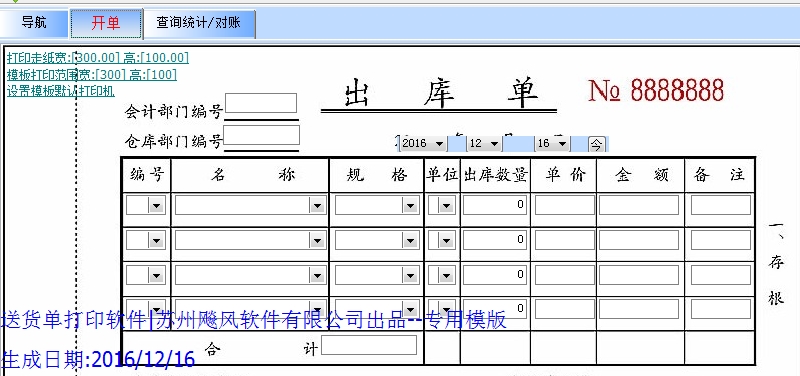This screenshot has height=376, width=800.
Task: Click the 备注 field in fourth row
Action: pos(721,309)
